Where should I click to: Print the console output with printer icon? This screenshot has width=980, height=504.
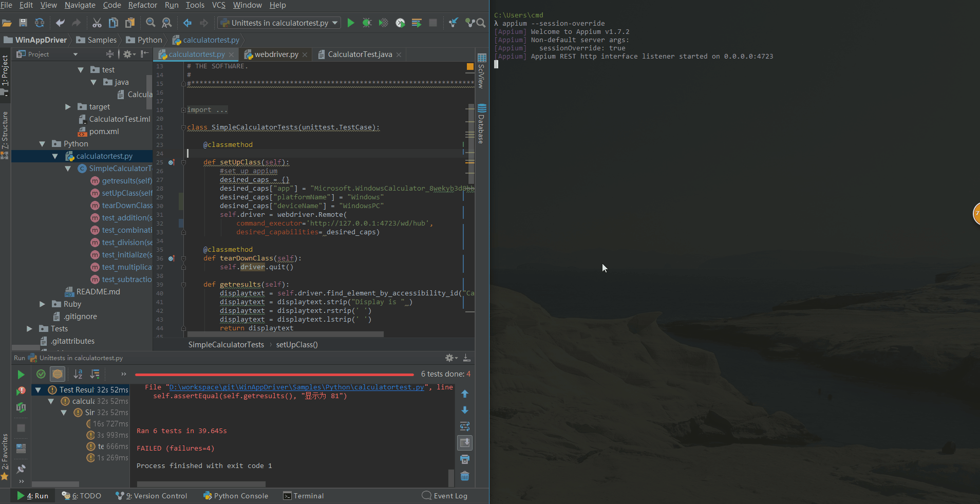(465, 459)
